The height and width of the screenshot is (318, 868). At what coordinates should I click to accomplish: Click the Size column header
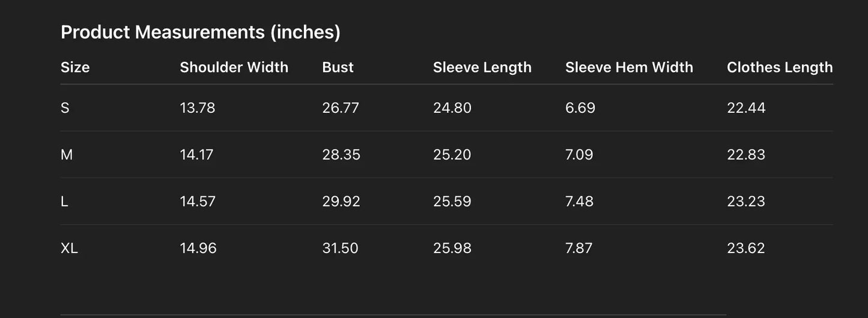tap(75, 67)
